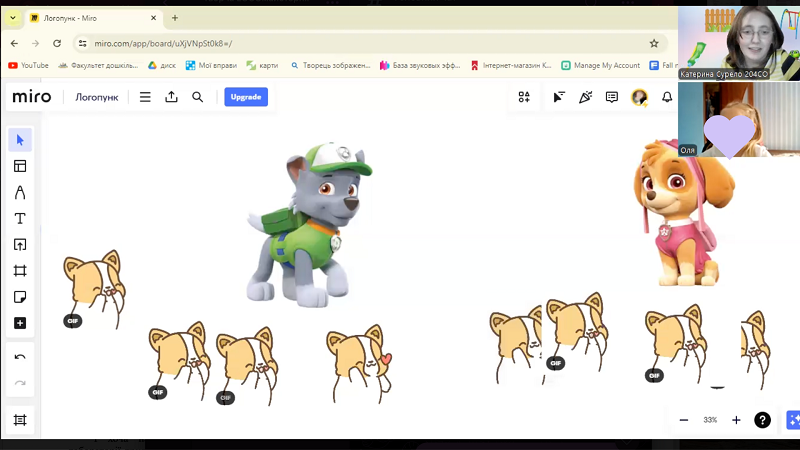This screenshot has height=450, width=800.
Task: Open a new browser tab
Action: (175, 18)
